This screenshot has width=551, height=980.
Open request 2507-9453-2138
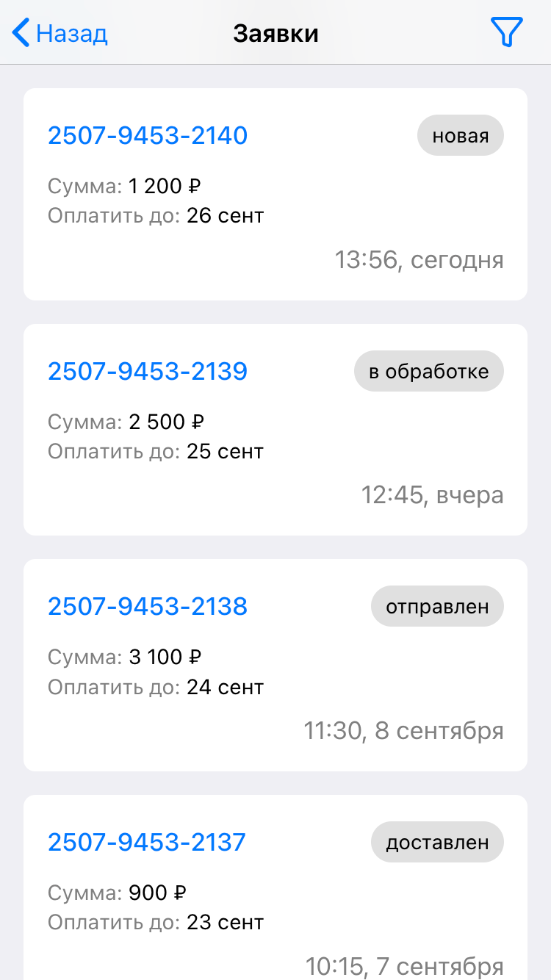[148, 606]
